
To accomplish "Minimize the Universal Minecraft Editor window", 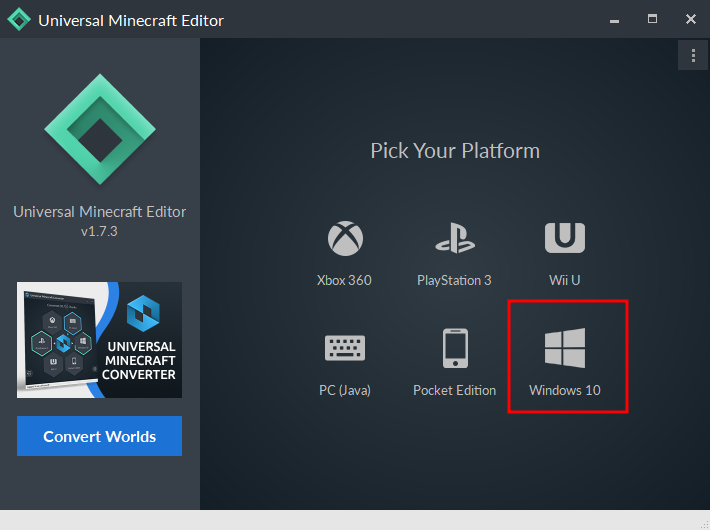I will (x=614, y=20).
